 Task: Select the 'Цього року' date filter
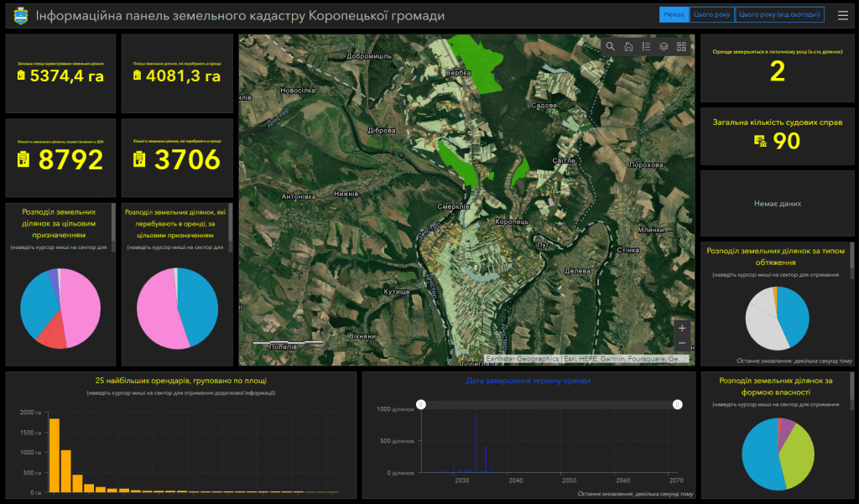[711, 15]
